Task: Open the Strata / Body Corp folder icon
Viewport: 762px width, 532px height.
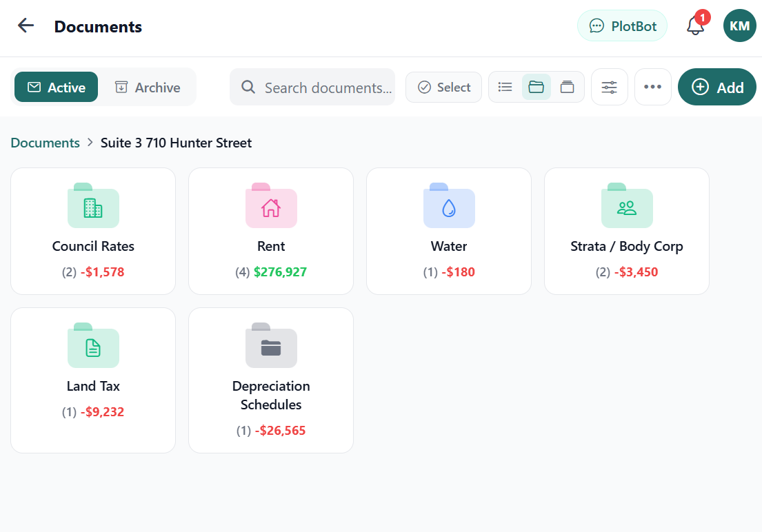Action: click(x=627, y=205)
